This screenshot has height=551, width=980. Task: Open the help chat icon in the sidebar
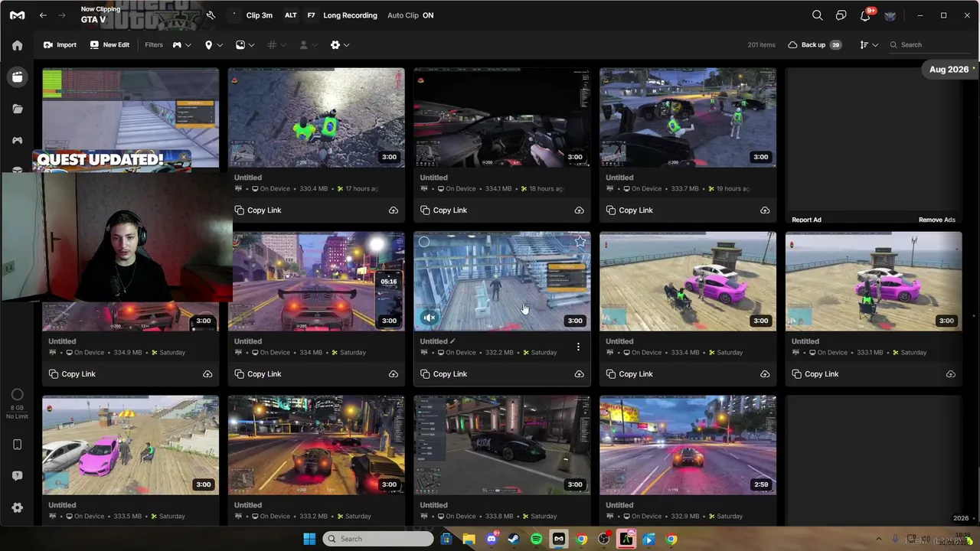tap(18, 476)
